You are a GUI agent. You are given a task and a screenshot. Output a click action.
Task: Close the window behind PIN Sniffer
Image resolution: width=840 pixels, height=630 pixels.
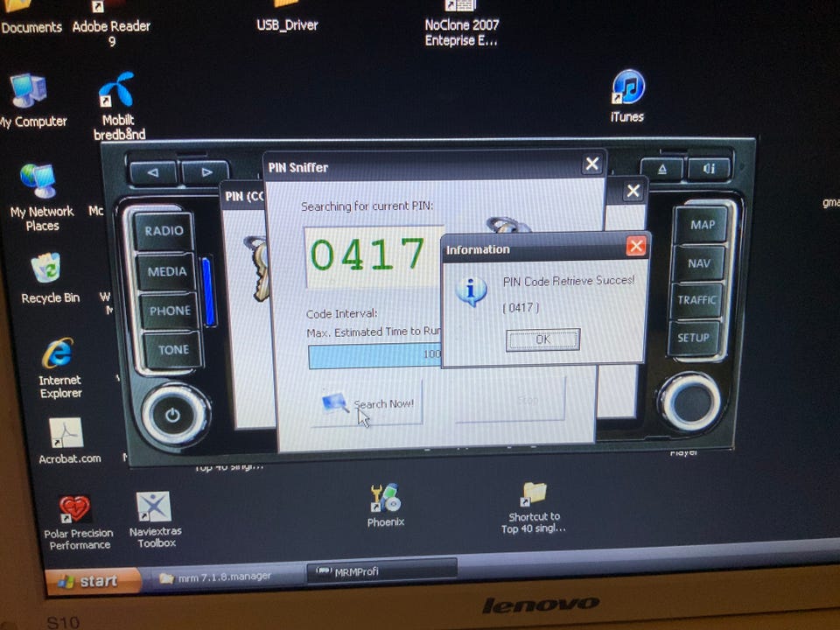[633, 192]
